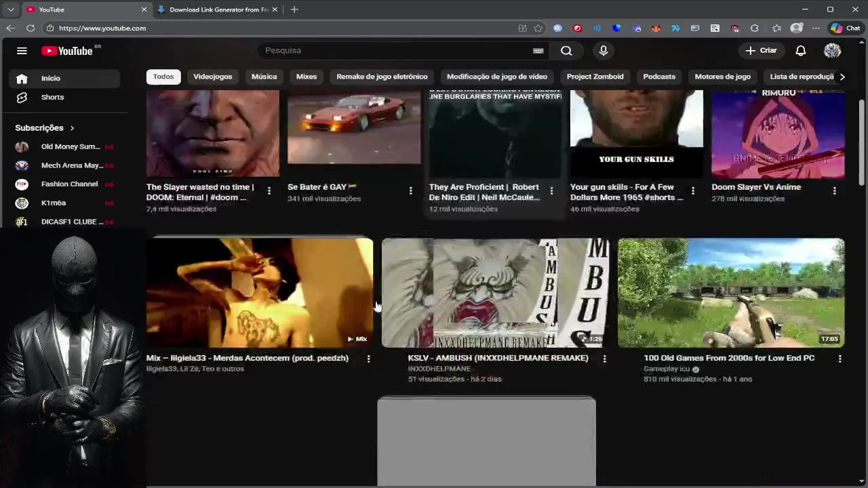Open options for Mix lilgiela33 video
868x488 pixels.
click(x=368, y=359)
